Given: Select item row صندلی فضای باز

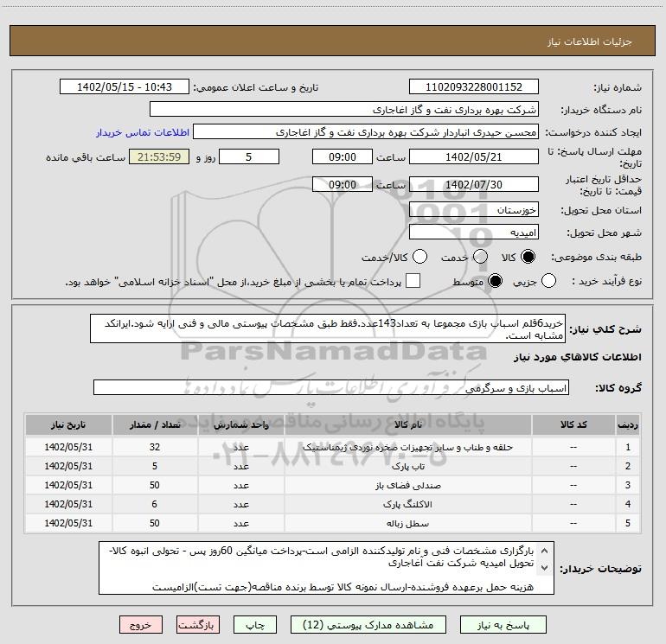Looking at the screenshot, I should pos(333,485).
